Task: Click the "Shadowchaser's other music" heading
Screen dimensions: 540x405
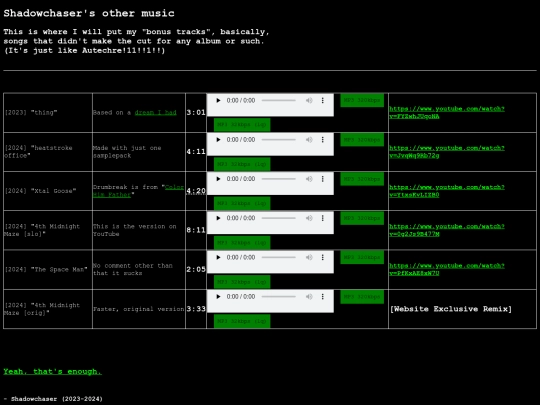Action: pos(89,13)
